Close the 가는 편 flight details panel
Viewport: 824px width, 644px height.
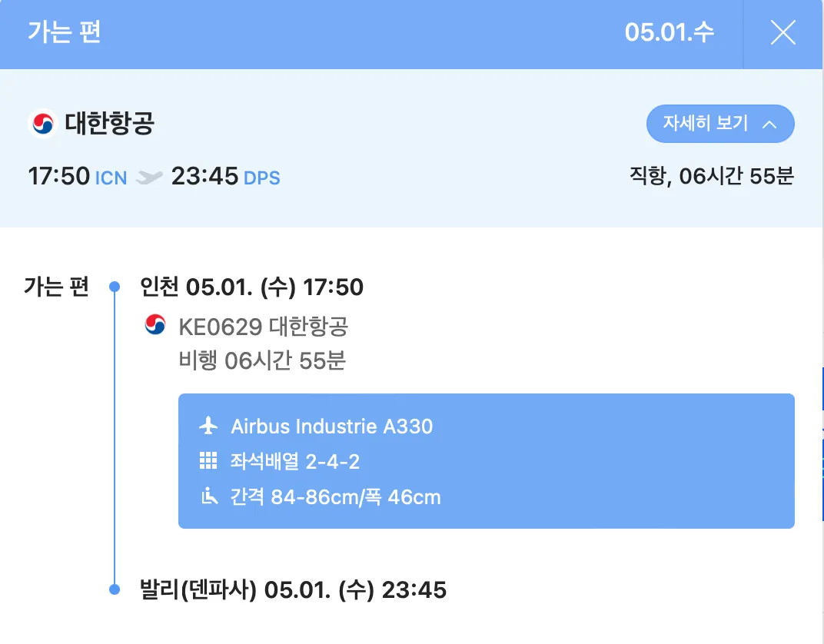pyautogui.click(x=783, y=33)
